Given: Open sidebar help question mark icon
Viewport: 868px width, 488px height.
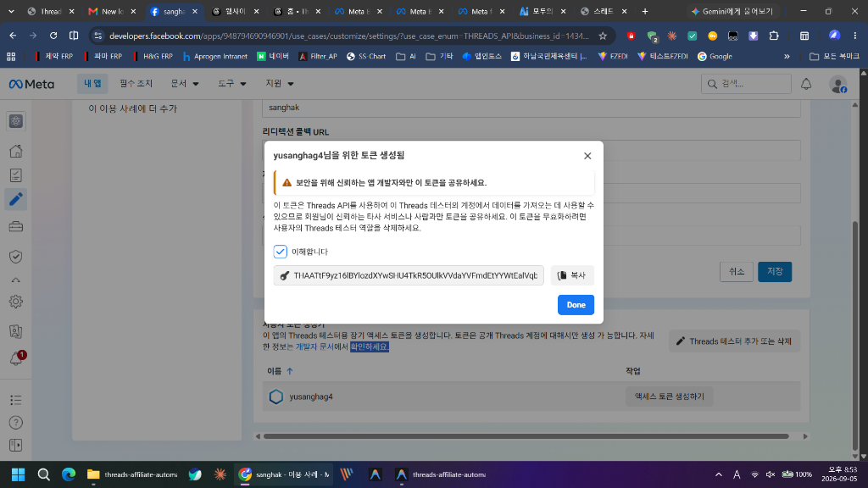Looking at the screenshot, I should [15, 423].
